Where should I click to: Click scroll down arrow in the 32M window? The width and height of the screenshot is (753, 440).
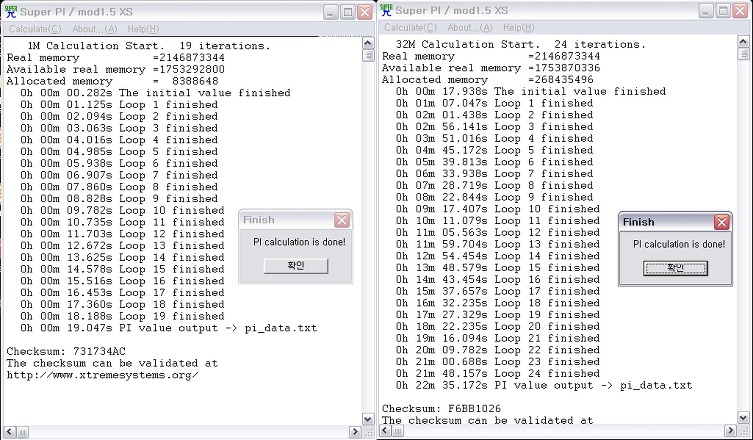[743, 417]
